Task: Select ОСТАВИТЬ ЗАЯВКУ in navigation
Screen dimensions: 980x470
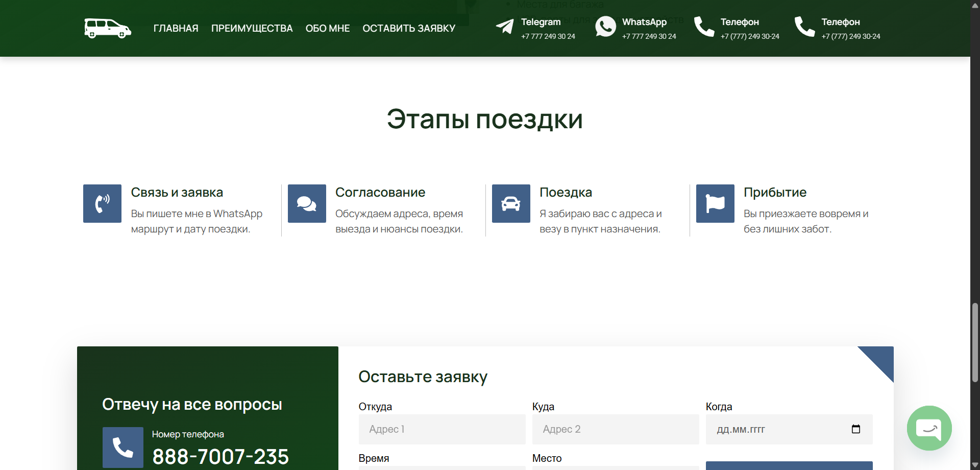Action: [408, 29]
